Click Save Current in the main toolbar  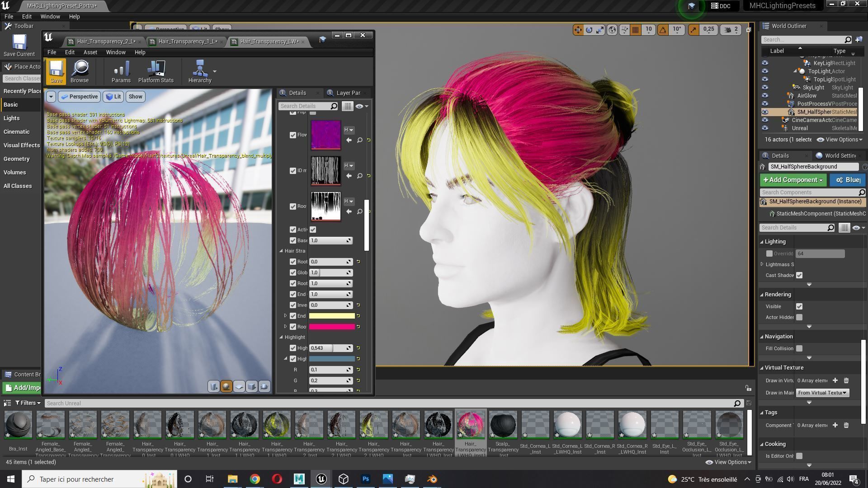19,45
